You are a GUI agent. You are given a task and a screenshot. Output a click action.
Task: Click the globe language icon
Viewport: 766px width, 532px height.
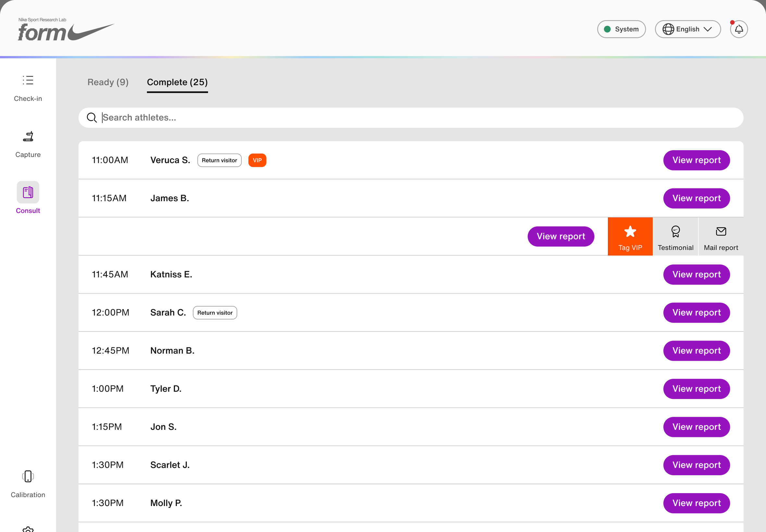tap(668, 29)
